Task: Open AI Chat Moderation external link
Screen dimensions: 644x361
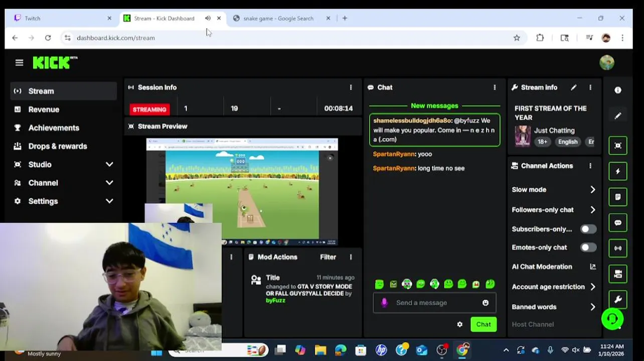Action: click(593, 267)
